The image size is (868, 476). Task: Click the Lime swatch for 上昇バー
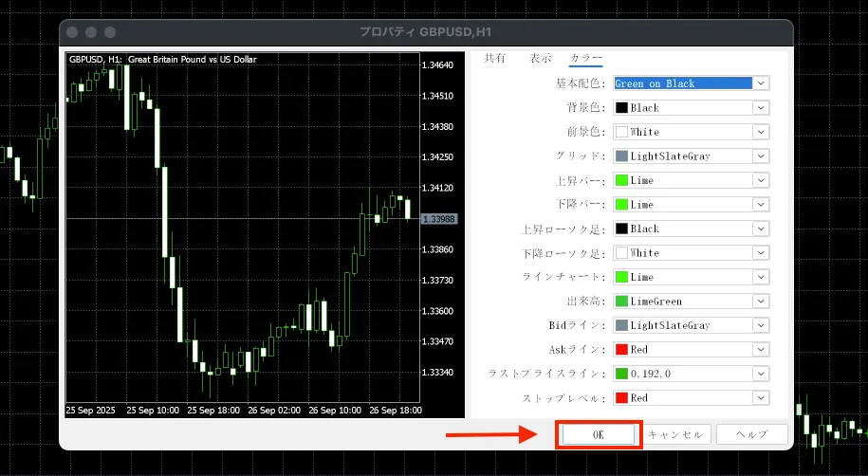tap(622, 180)
